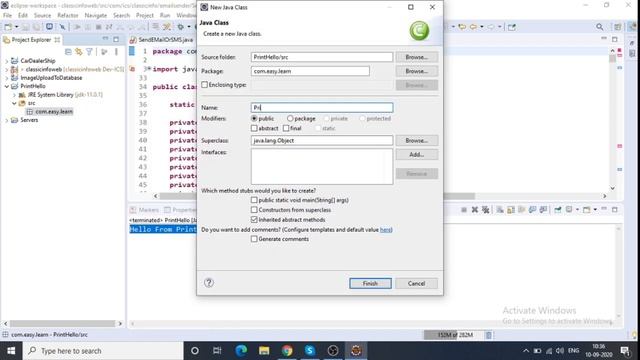Viewport: 640px width, 360px height.
Task: Select the public modifier radio button
Action: click(x=254, y=118)
